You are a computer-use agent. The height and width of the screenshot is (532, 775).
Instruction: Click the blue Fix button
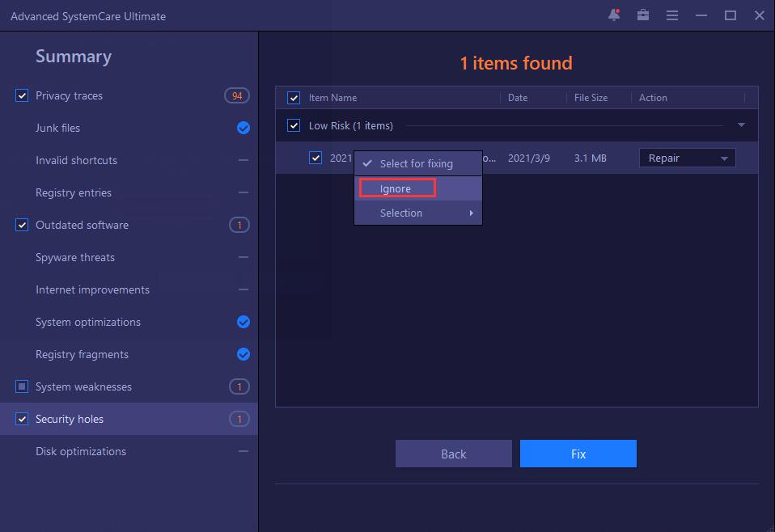(x=578, y=454)
